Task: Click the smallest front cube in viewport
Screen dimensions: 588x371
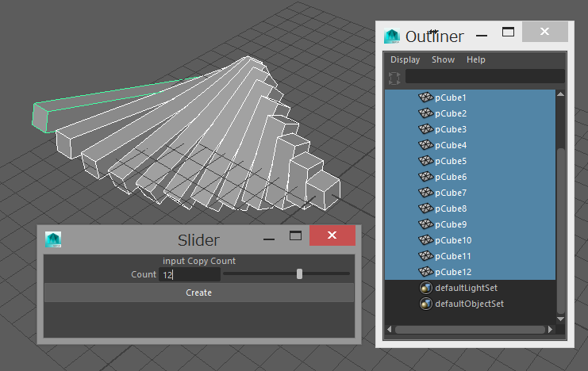Action: coord(323,189)
